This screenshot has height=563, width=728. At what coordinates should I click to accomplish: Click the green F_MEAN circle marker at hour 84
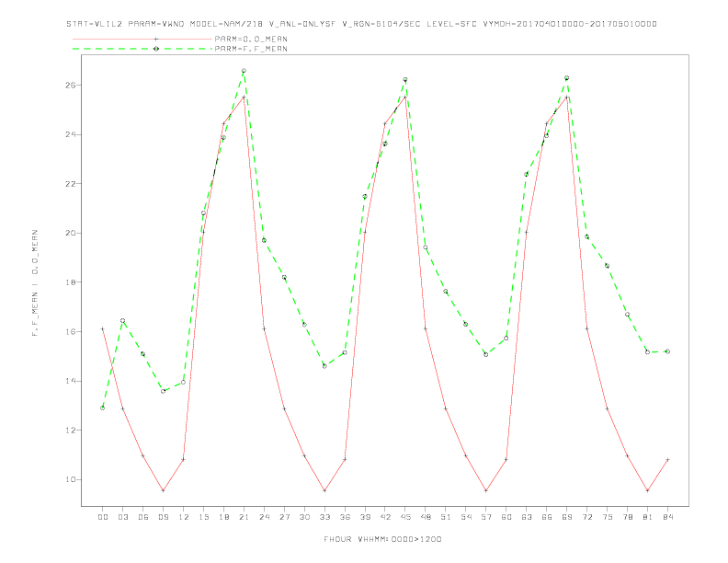click(x=667, y=351)
